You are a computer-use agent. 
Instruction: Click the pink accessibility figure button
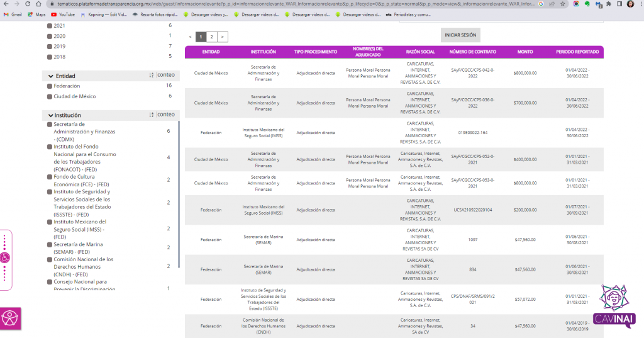[10, 318]
